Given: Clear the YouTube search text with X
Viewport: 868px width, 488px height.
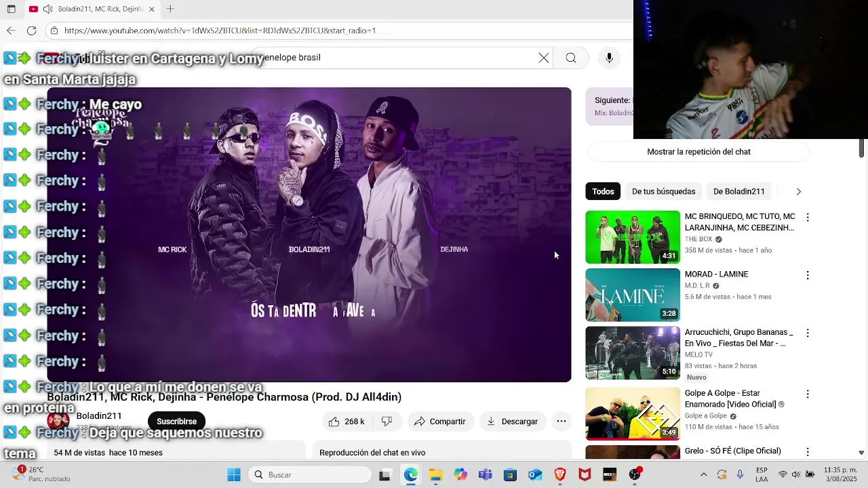Looking at the screenshot, I should click(x=544, y=58).
